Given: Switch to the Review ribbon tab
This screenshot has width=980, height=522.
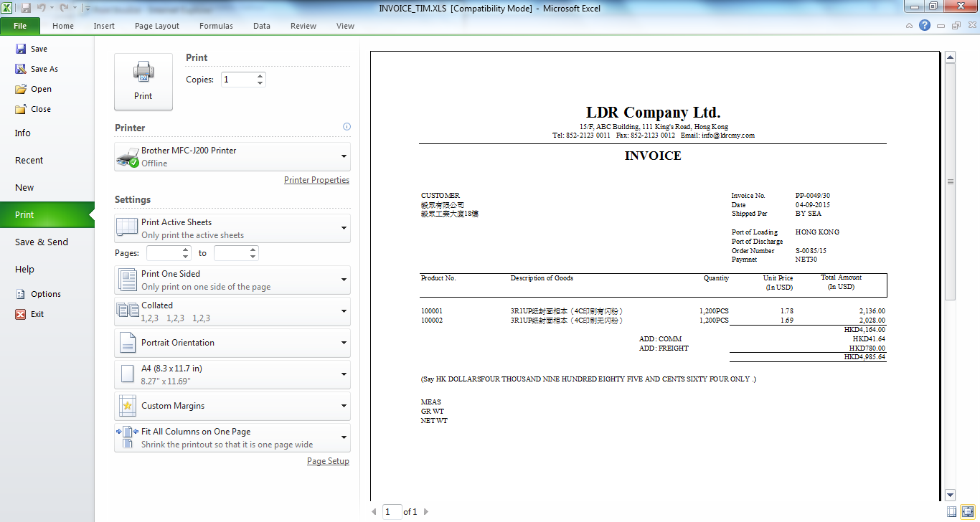Looking at the screenshot, I should [303, 26].
